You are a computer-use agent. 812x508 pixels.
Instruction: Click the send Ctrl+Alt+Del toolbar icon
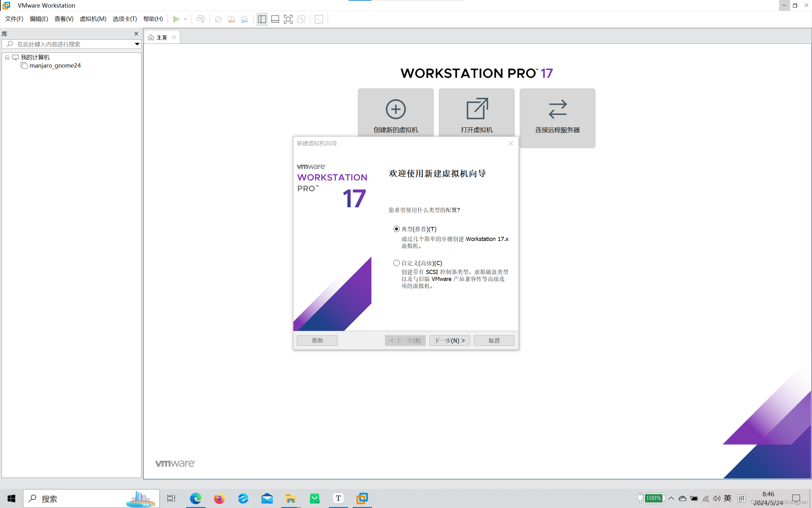point(201,19)
